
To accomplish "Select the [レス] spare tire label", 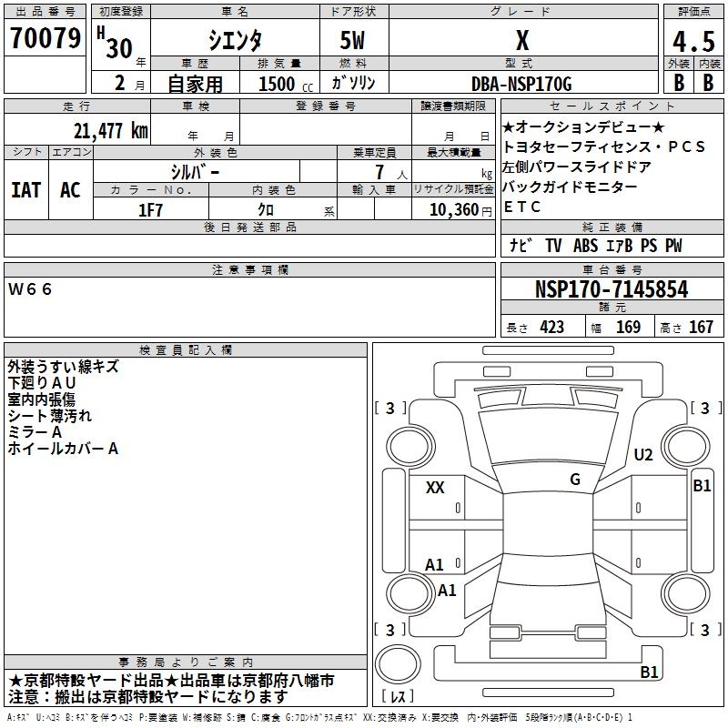I will 398,695.
